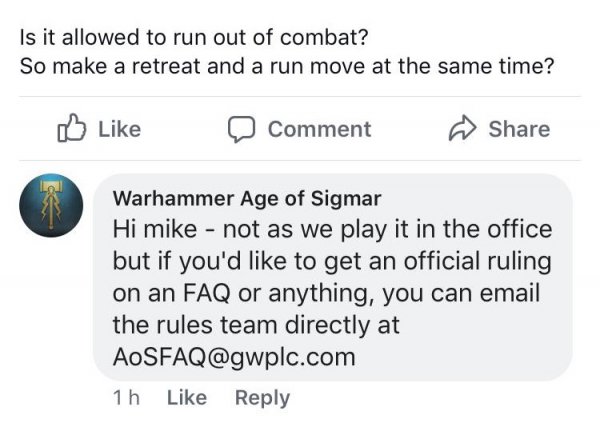
Task: Click the Comment speech bubble icon
Action: click(x=242, y=129)
